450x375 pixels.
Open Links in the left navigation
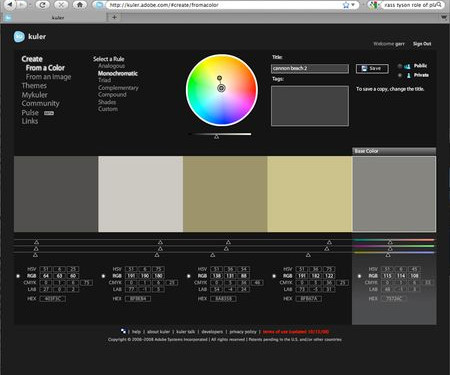30,121
